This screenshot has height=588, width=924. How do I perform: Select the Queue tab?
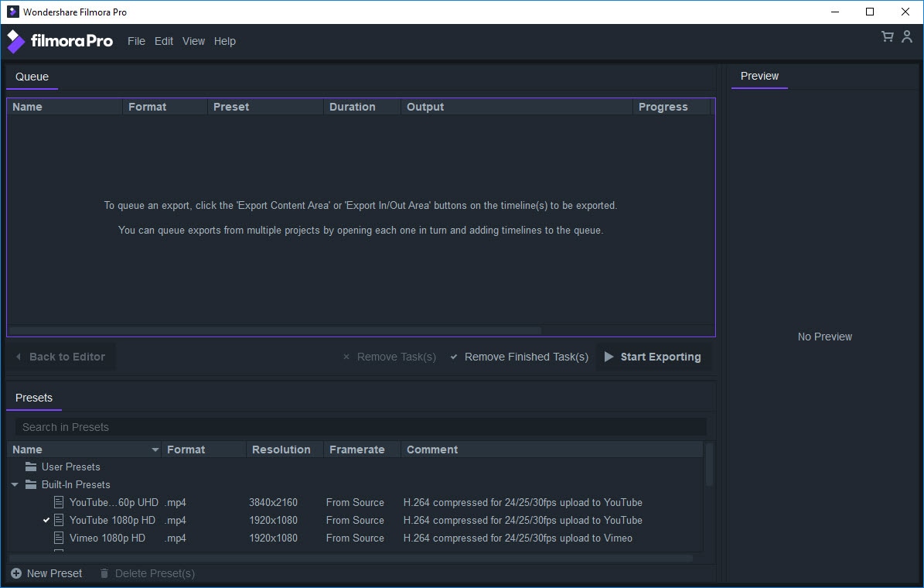pos(32,77)
